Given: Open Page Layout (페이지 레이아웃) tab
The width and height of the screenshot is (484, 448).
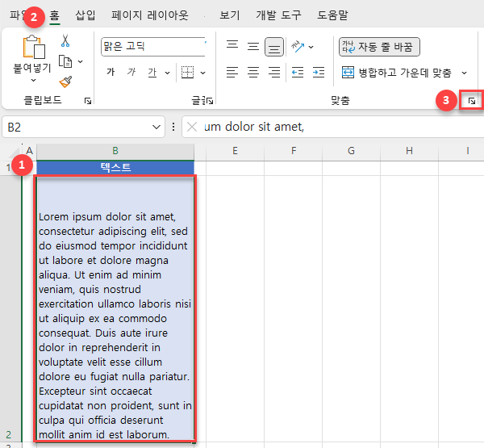Looking at the screenshot, I should (x=150, y=15).
